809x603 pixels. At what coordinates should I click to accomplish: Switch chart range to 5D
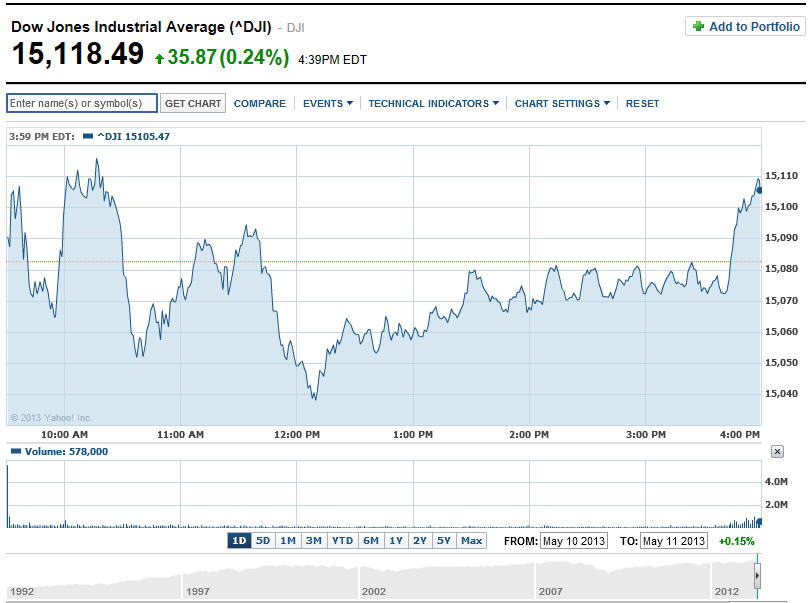263,541
